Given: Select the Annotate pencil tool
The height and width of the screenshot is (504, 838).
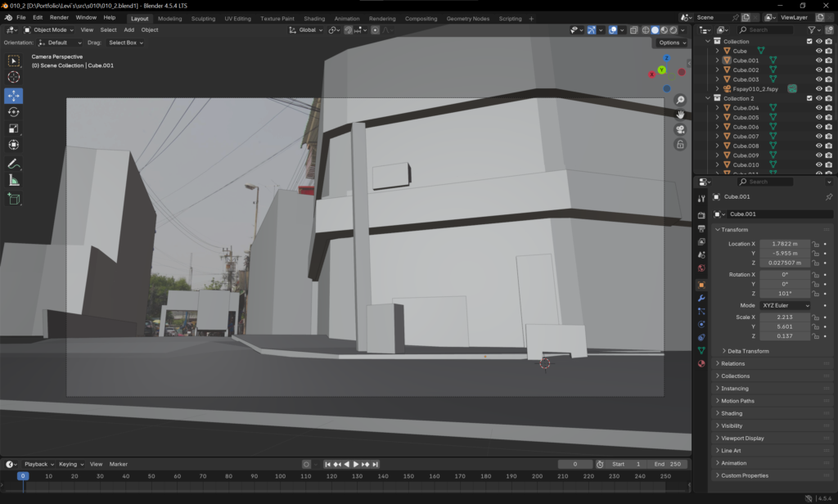Looking at the screenshot, I should point(14,164).
